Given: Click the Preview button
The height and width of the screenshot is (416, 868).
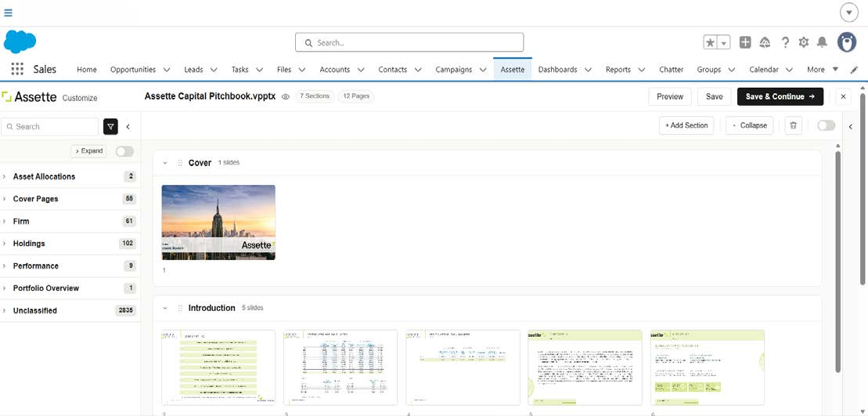Looking at the screenshot, I should point(670,96).
